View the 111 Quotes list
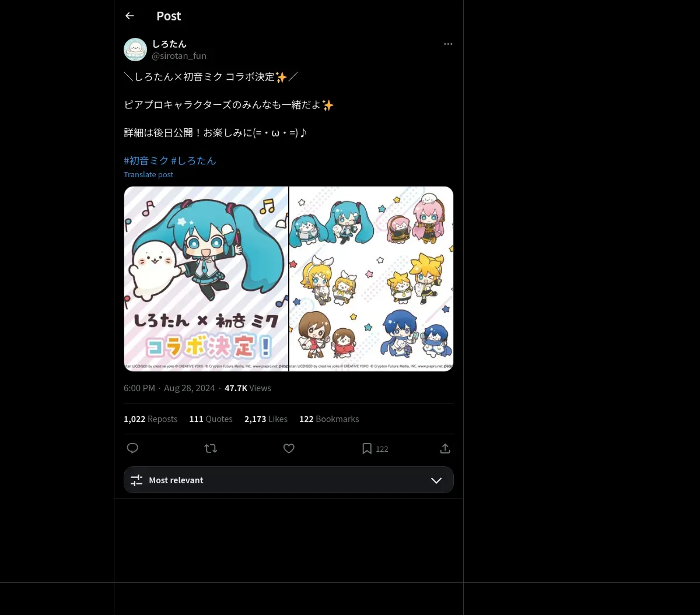Viewport: 700px width, 615px height. point(211,419)
